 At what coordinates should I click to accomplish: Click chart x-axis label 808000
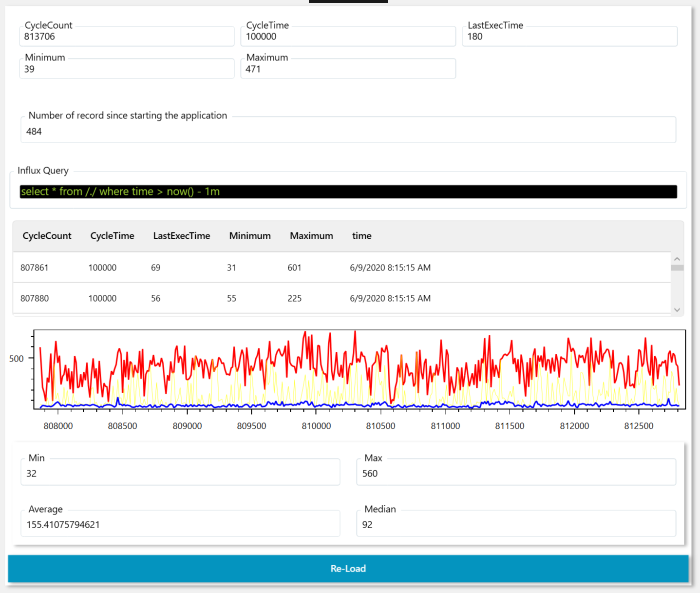click(x=58, y=426)
